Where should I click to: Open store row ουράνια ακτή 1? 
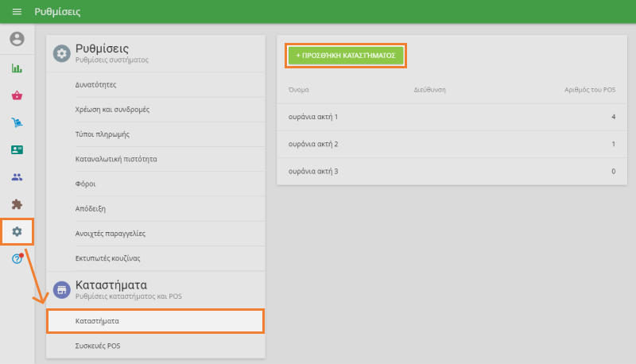tap(452, 117)
